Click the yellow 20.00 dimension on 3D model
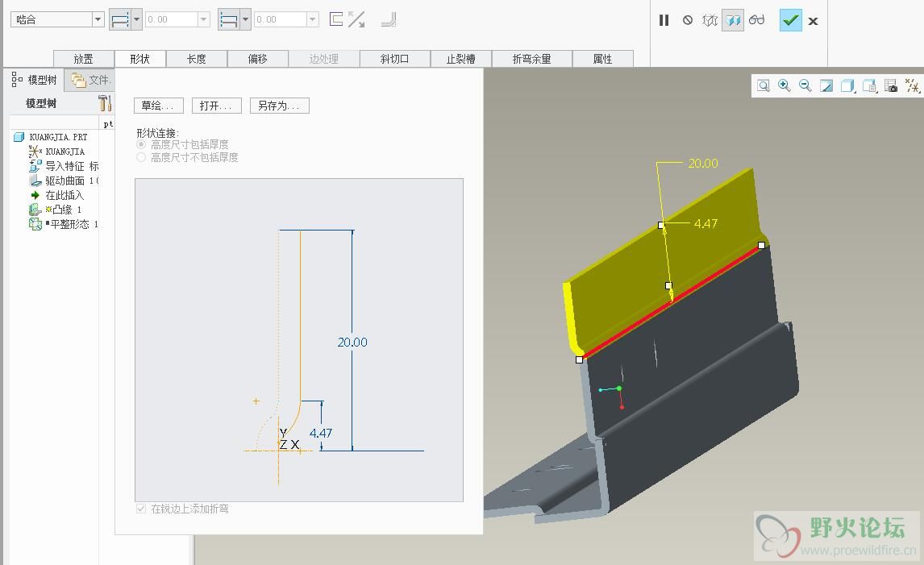The height and width of the screenshot is (565, 924). (703, 163)
